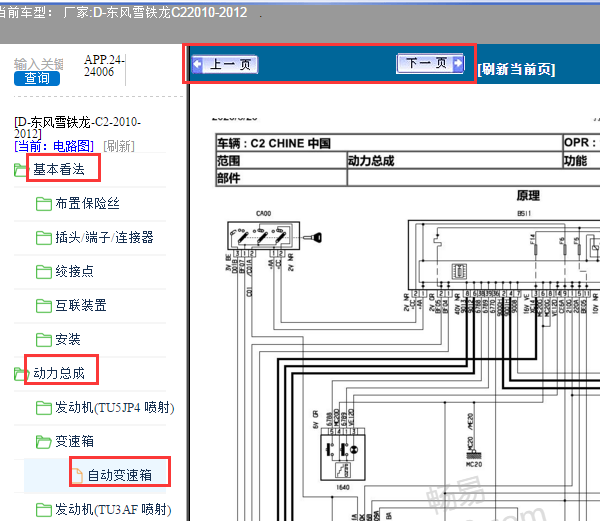Open the 布置保险丝 folder
Image resolution: width=600 pixels, height=521 pixels.
tap(87, 203)
